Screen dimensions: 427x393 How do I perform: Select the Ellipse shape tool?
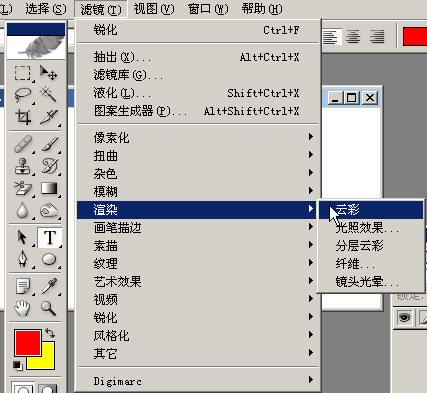pyautogui.click(x=49, y=259)
